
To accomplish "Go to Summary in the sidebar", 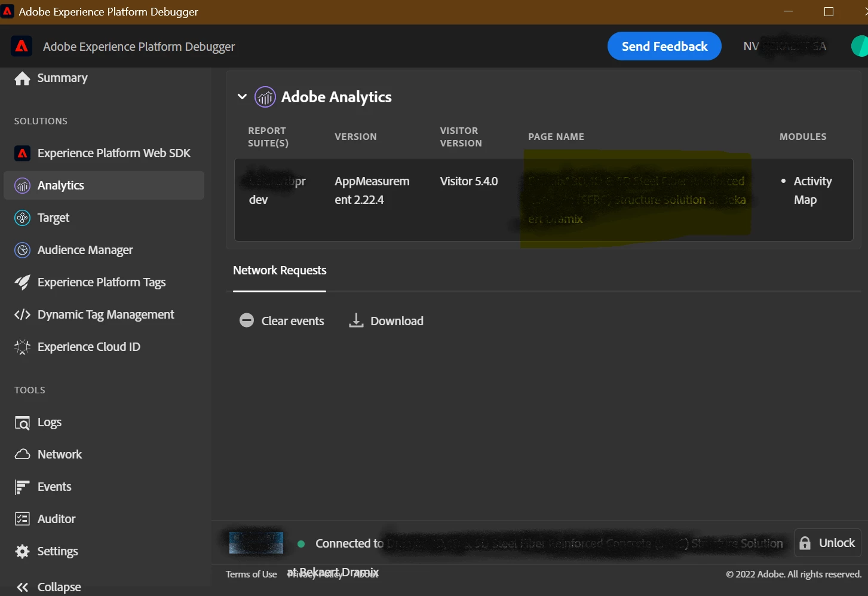I will click(x=62, y=78).
